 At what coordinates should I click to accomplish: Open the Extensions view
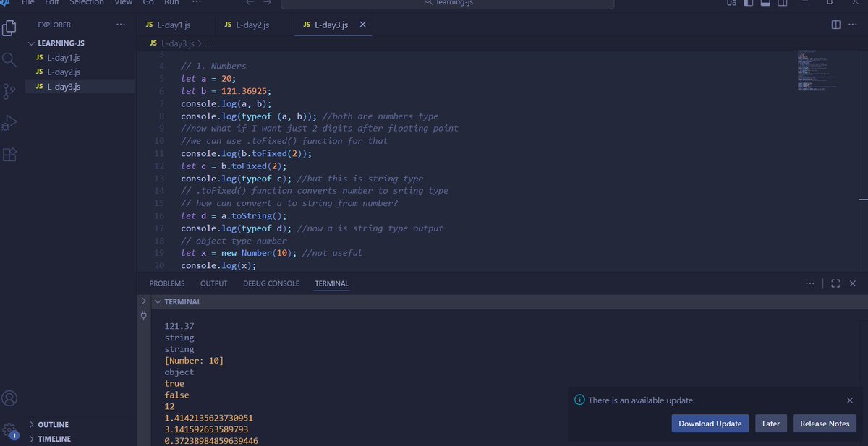click(9, 155)
